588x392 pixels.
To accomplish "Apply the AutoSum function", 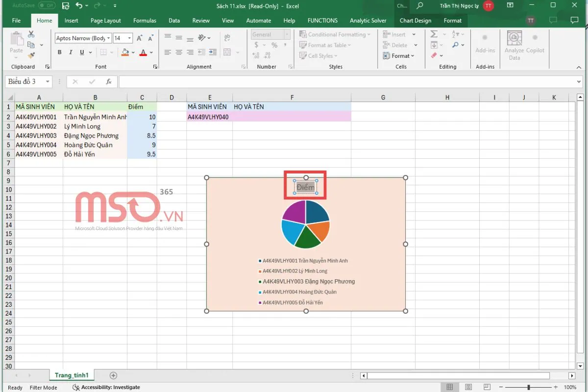I will [x=435, y=34].
